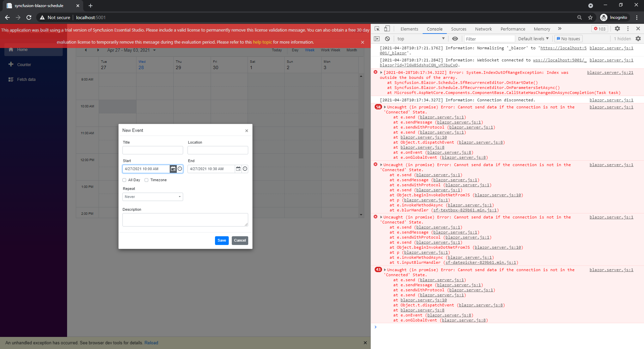Toggle the device toolbar icon in DevTools

pos(387,29)
